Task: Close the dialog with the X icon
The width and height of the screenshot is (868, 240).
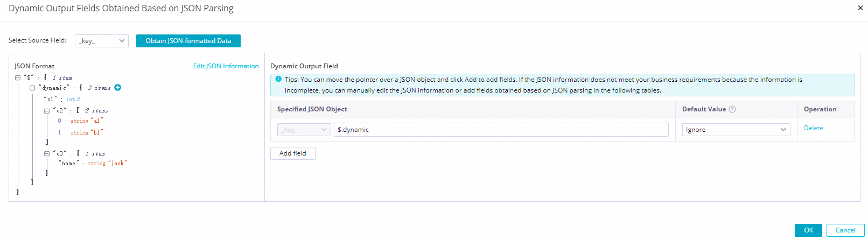Action: point(860,8)
